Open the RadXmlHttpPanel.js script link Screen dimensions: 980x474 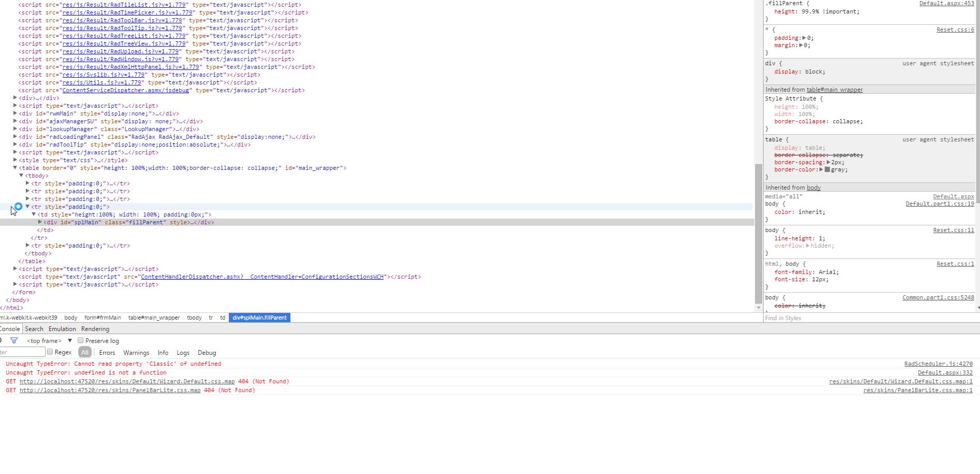coord(130,67)
